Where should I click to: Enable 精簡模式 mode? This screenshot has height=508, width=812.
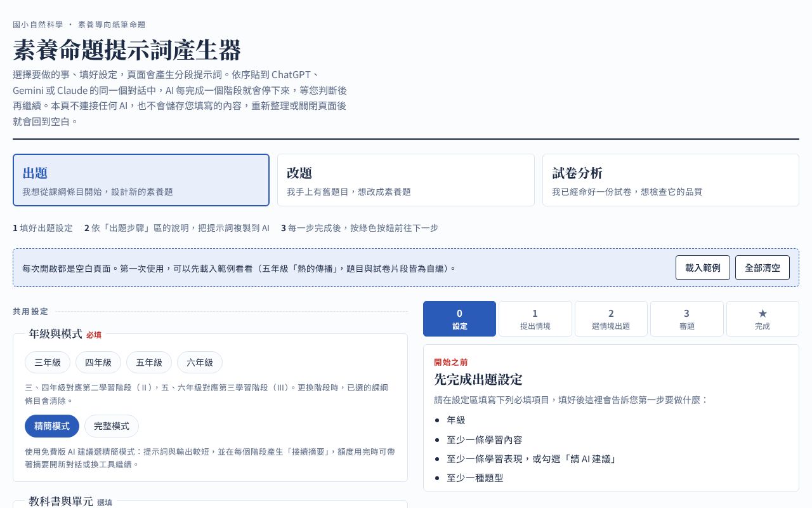pyautogui.click(x=52, y=426)
